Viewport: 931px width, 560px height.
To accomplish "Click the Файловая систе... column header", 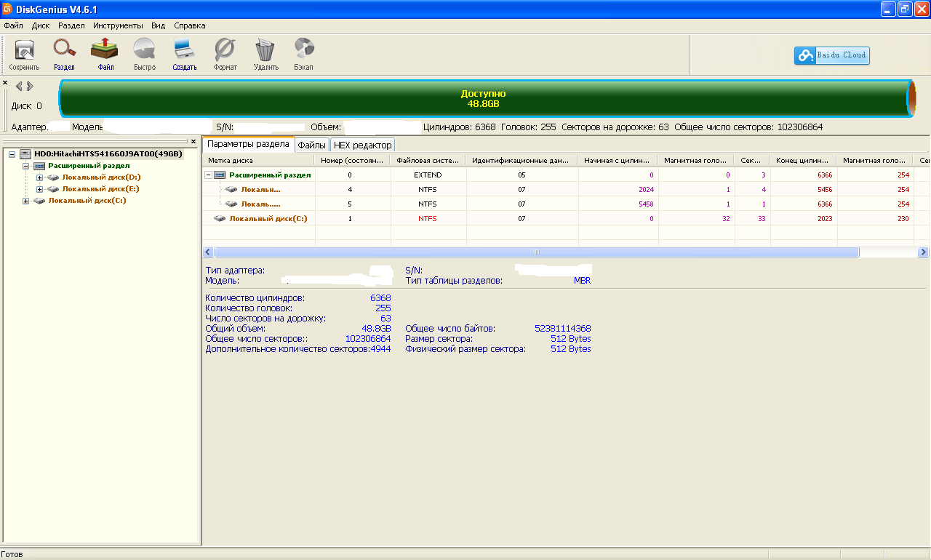I will tap(428, 160).
